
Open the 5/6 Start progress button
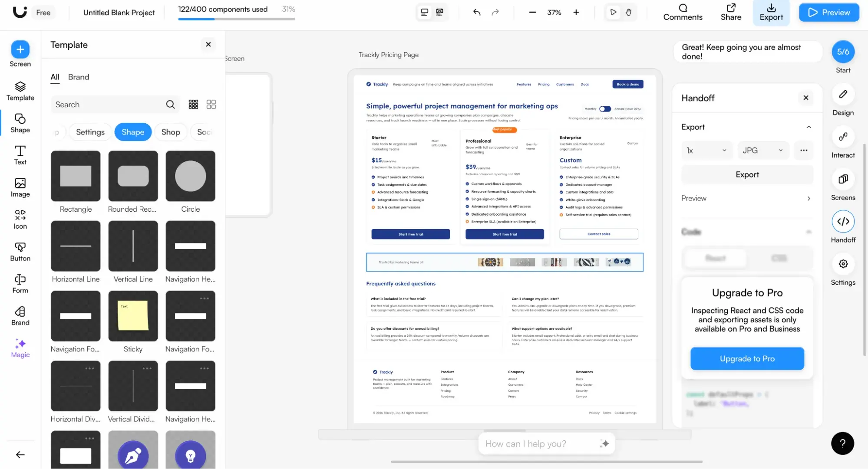click(x=843, y=52)
